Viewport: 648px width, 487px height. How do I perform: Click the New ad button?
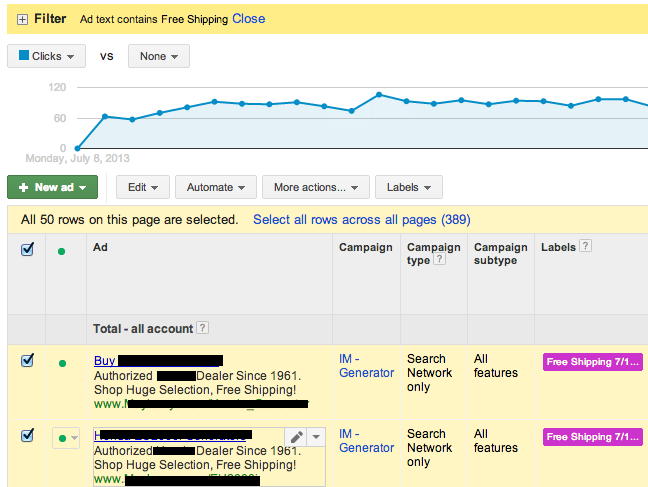[52, 187]
